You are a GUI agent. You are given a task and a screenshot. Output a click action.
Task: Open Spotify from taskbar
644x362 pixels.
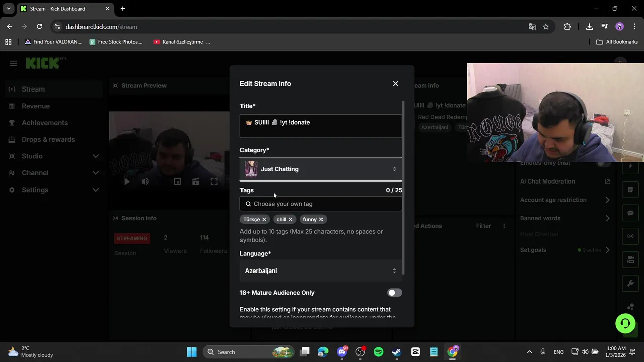[x=378, y=352]
